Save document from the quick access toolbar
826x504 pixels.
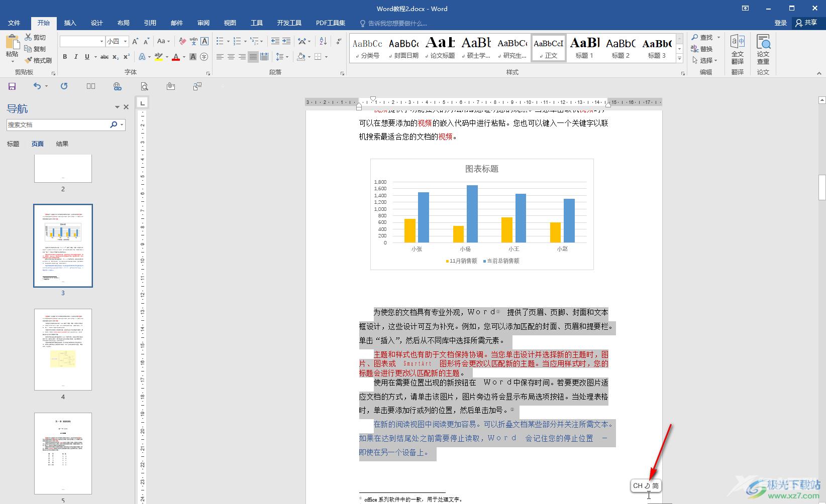click(x=12, y=86)
